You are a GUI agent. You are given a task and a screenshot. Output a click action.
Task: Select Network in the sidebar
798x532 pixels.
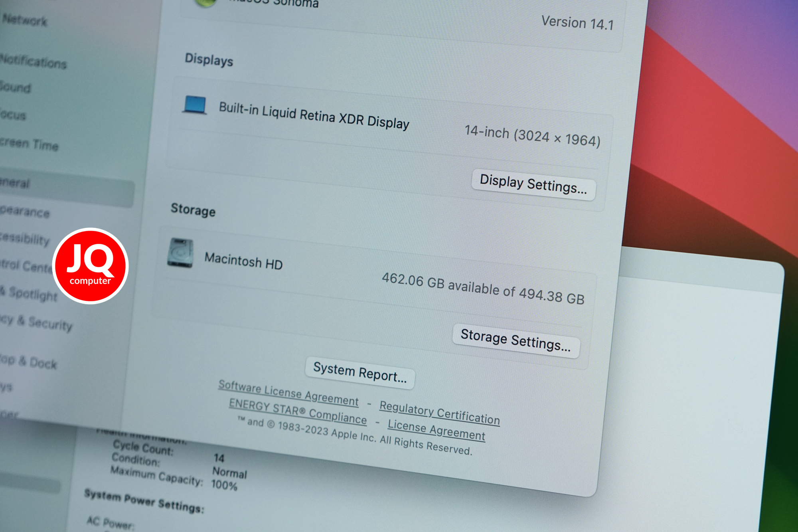[x=24, y=20]
